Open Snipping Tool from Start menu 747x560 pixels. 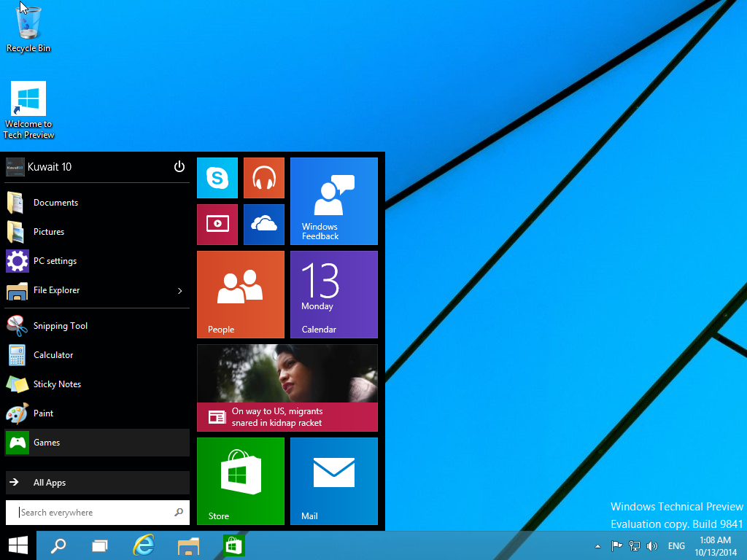point(61,325)
